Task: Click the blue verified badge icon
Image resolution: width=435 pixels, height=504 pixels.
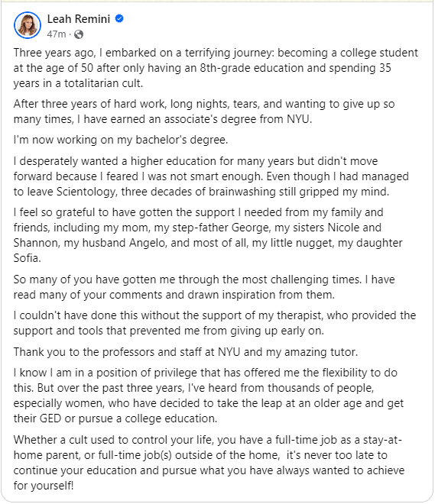Action: pyautogui.click(x=119, y=18)
